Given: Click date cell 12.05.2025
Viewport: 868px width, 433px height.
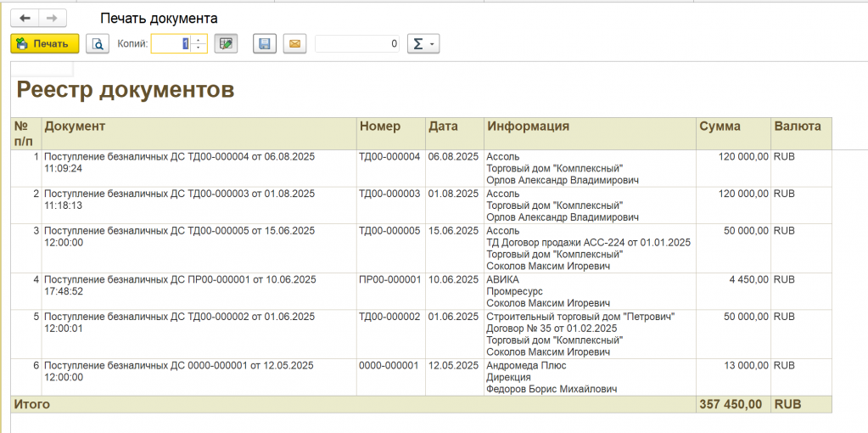Looking at the screenshot, I should 455,377.
